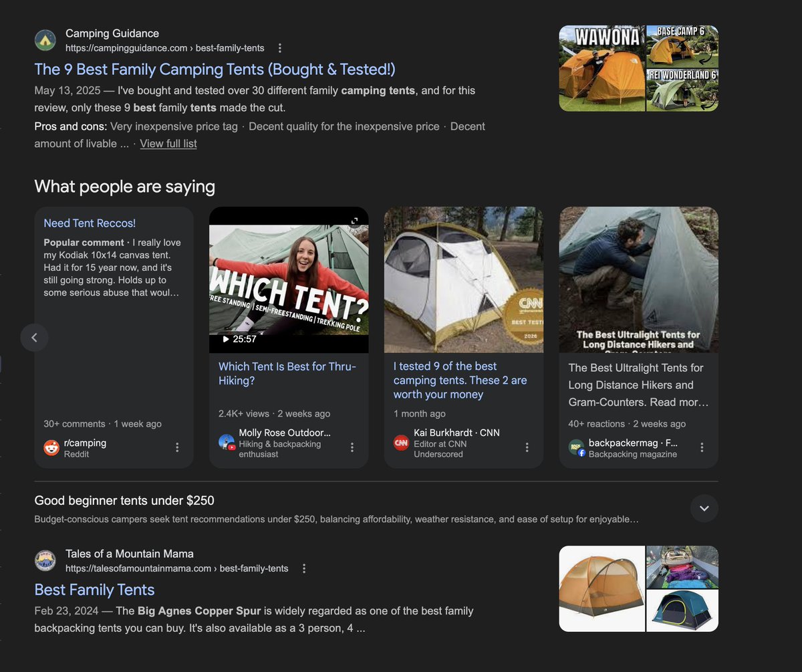
Task: Open Which Tent Is Best for Thru-Hiking? link
Action: (x=287, y=374)
